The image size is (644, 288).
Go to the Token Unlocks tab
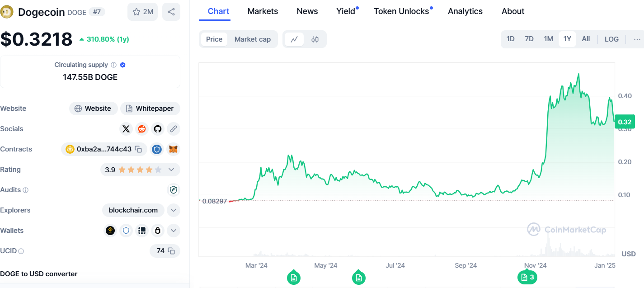click(401, 11)
